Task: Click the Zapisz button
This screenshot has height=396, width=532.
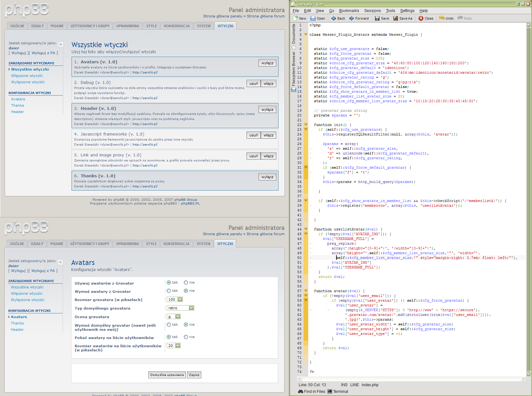Action: (194, 375)
